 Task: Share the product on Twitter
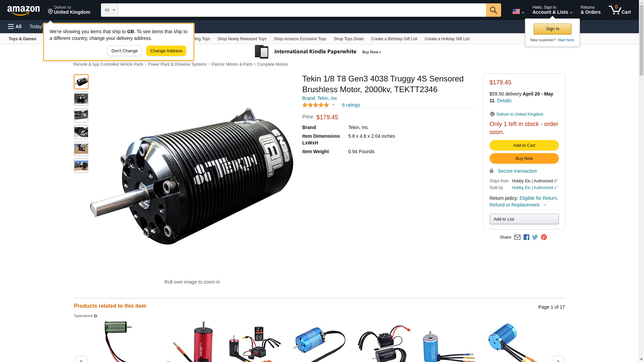[x=535, y=237]
